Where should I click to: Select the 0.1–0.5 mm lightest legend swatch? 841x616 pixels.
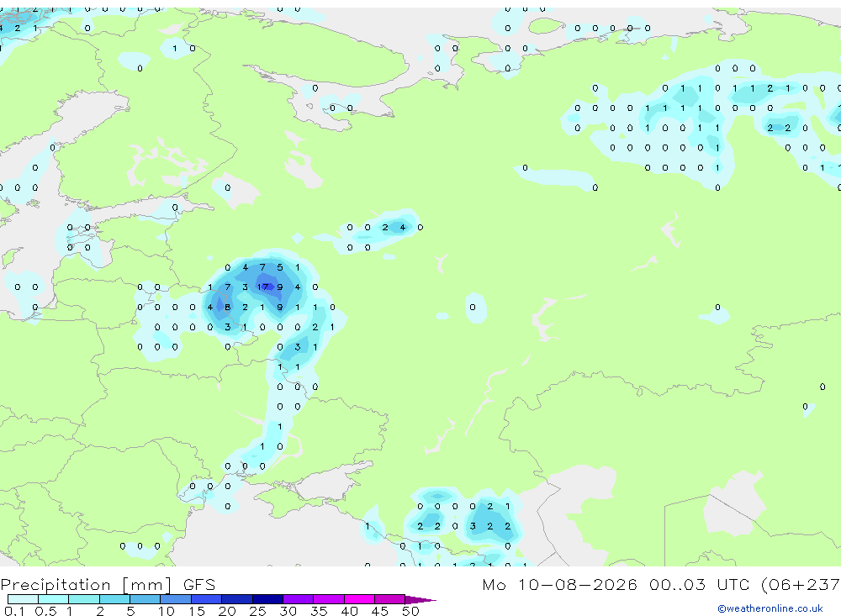pyautogui.click(x=23, y=599)
